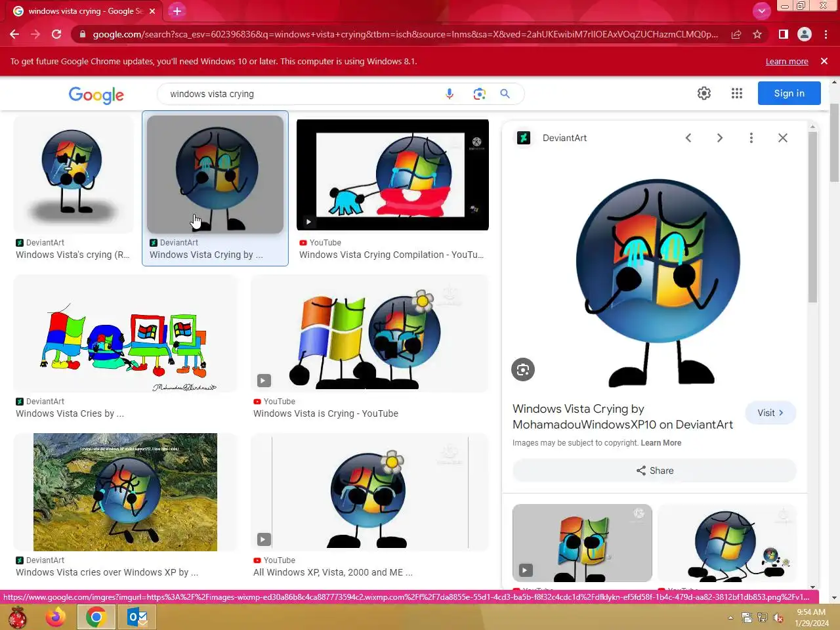Screen dimensions: 840x630
Task: Click the Chrome taskbar icon
Action: pyautogui.click(x=96, y=618)
